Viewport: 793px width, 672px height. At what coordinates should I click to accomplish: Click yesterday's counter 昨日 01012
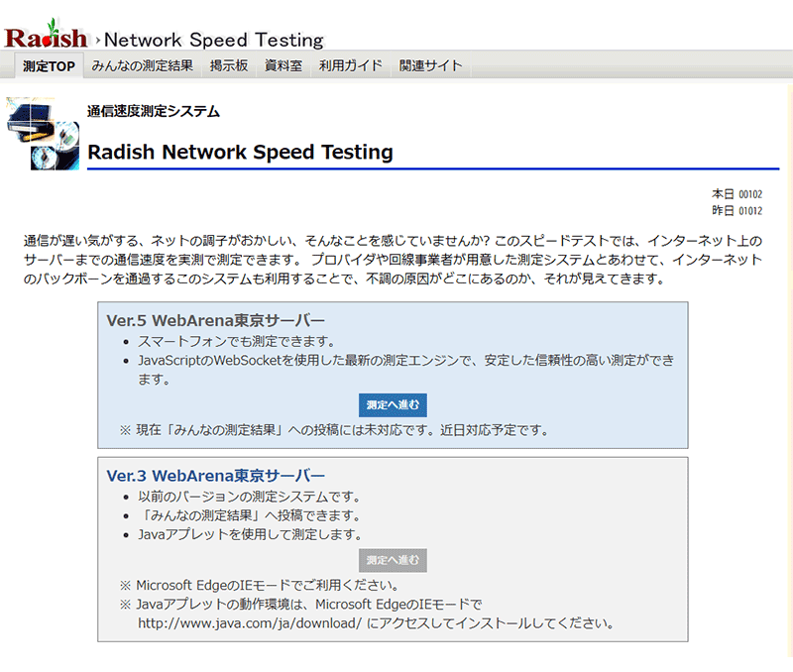(x=736, y=211)
